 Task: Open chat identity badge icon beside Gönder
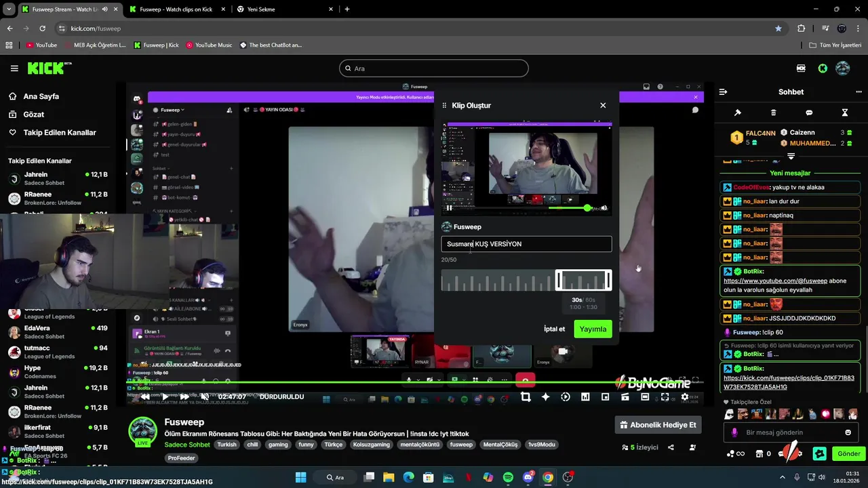coord(819,453)
